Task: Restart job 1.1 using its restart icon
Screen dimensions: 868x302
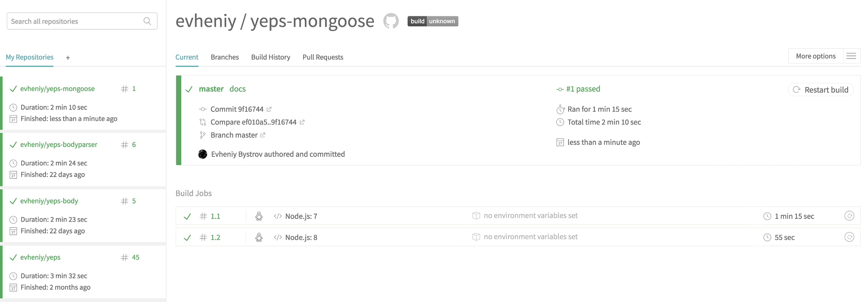Action: 849,216
